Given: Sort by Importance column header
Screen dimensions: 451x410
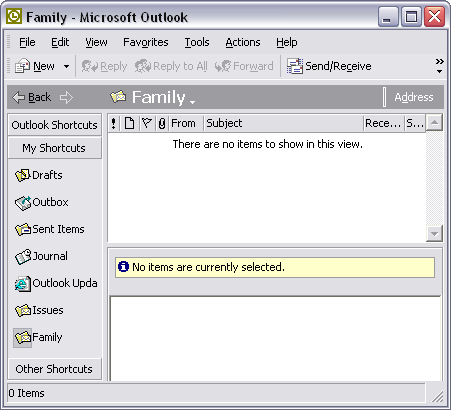Looking at the screenshot, I should pyautogui.click(x=114, y=123).
